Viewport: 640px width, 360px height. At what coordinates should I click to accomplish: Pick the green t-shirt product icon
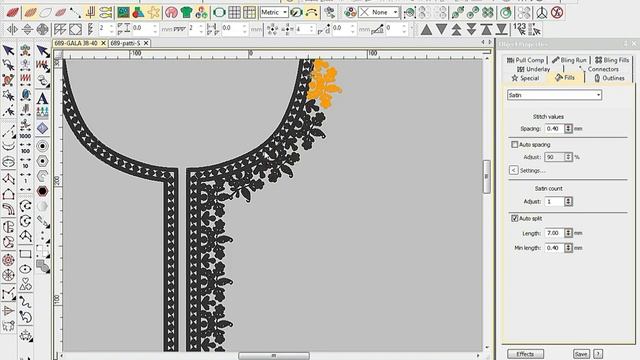[186, 12]
